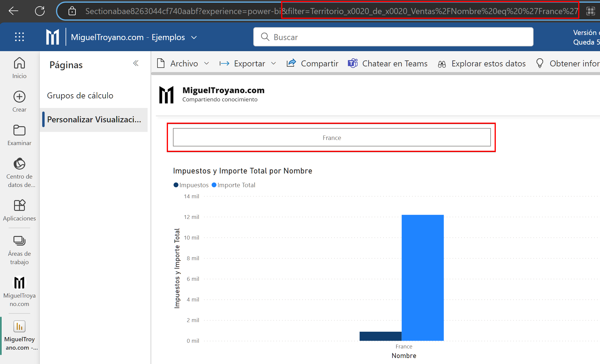Click the Impuestos legend dark blue marker

tap(176, 185)
